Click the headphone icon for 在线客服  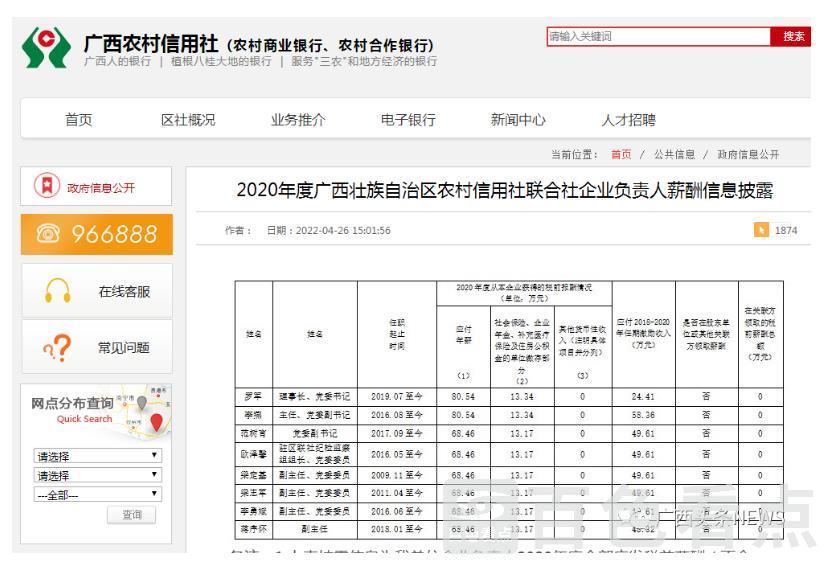point(58,291)
